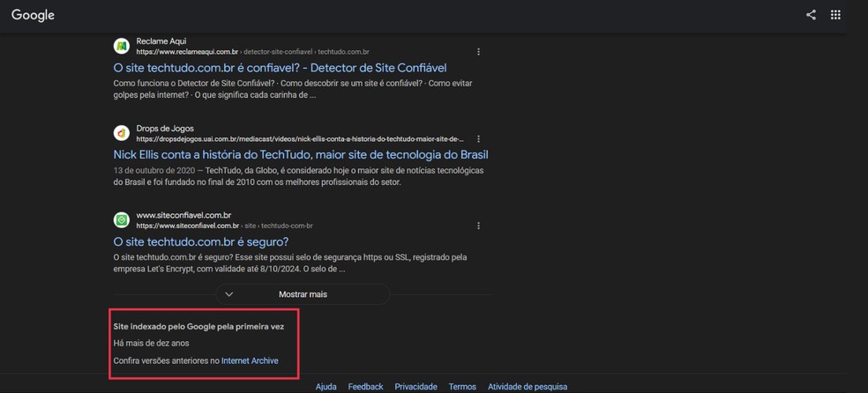Open more options for Reclame Aqui result
Image resolution: width=868 pixels, height=393 pixels.
pos(478,52)
